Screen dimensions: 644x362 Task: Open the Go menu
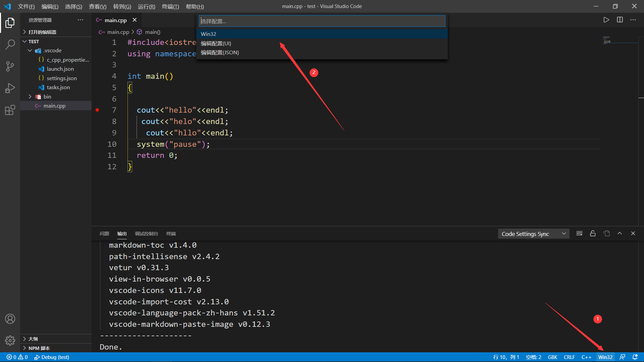coord(122,6)
